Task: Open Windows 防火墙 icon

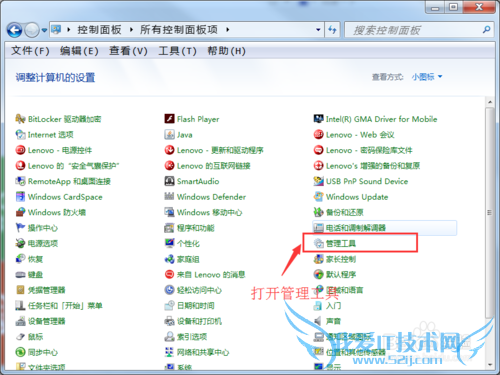Action: point(20,212)
